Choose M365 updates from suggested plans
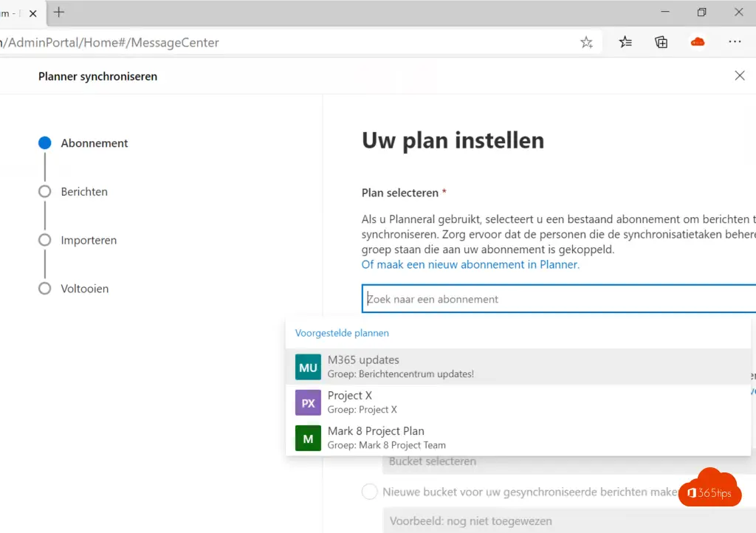 (363, 360)
